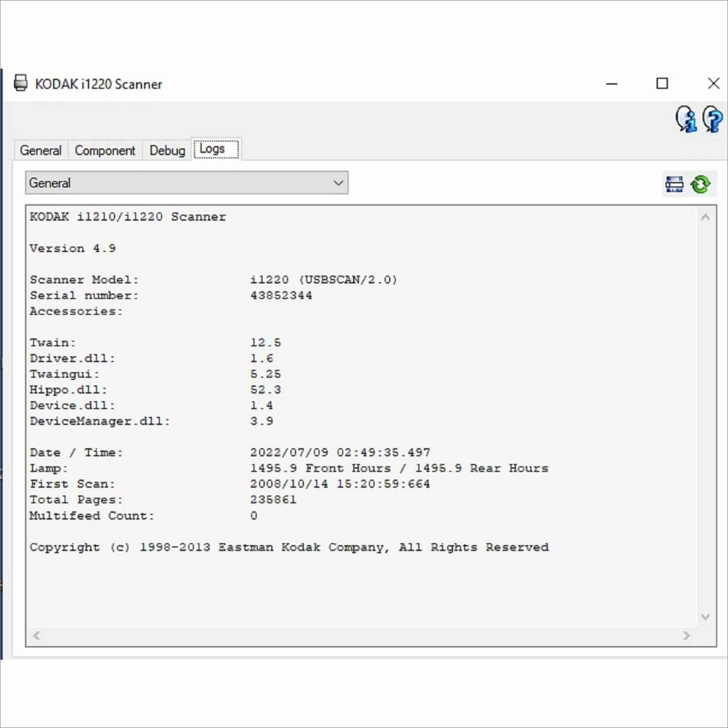The height and width of the screenshot is (728, 728).
Task: Click the Device.dll value 1.4
Action: point(262,405)
